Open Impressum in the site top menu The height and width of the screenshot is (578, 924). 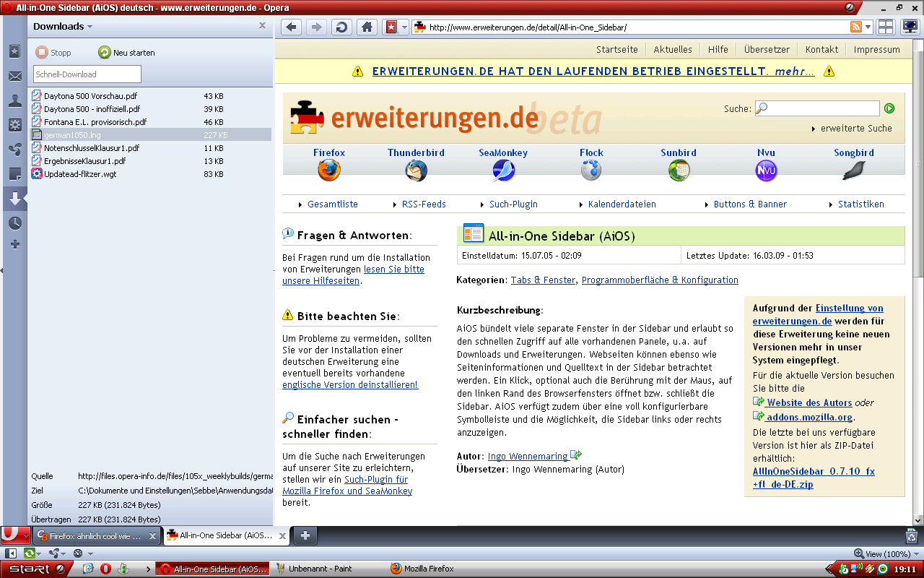click(x=877, y=50)
